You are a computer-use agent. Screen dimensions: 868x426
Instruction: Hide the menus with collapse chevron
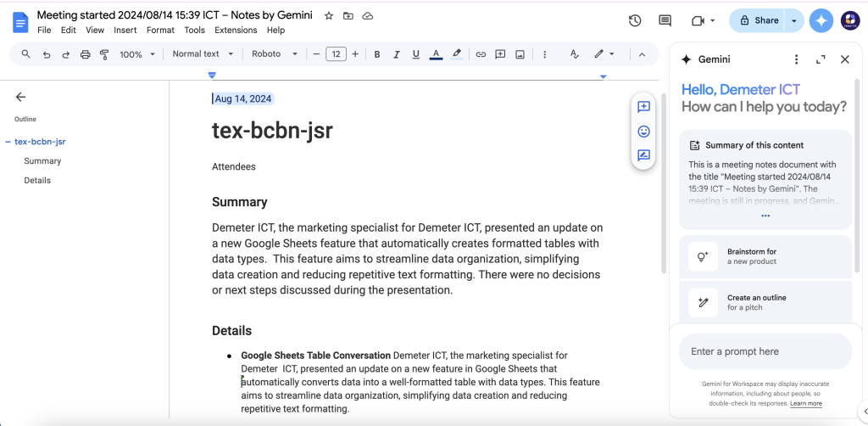(643, 54)
